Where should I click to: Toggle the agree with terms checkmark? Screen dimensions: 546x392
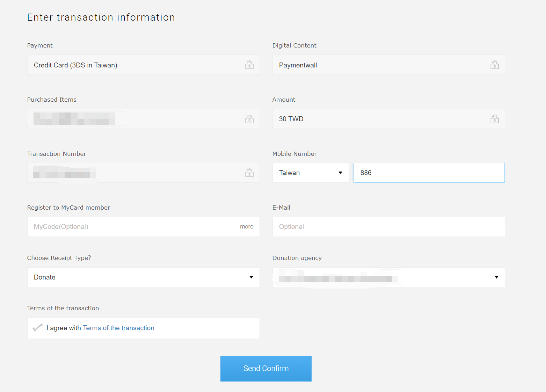click(x=37, y=328)
